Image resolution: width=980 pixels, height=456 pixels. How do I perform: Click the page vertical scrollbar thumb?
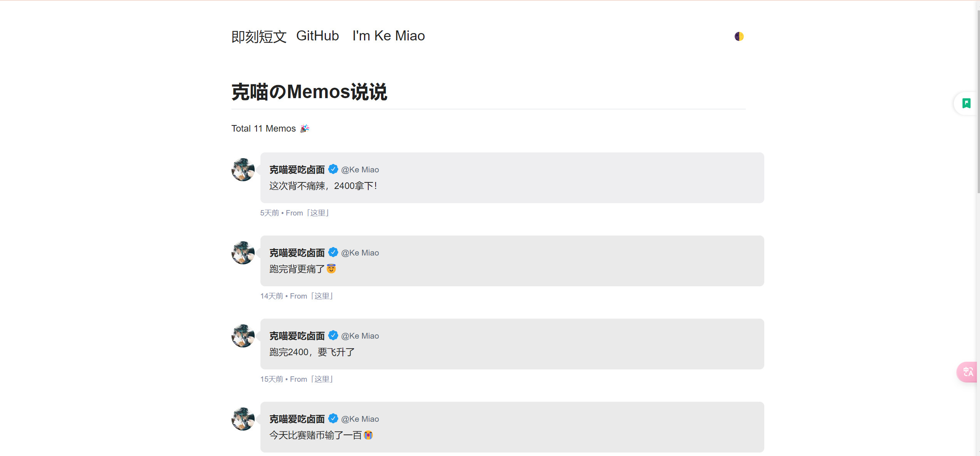978,100
